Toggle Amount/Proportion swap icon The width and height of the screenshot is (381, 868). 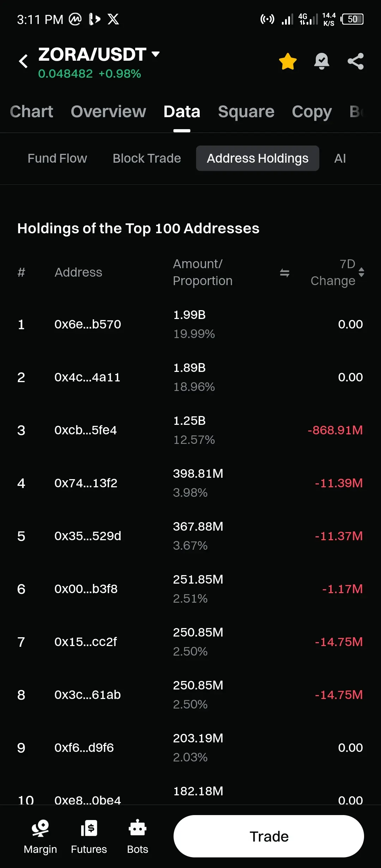(x=284, y=273)
